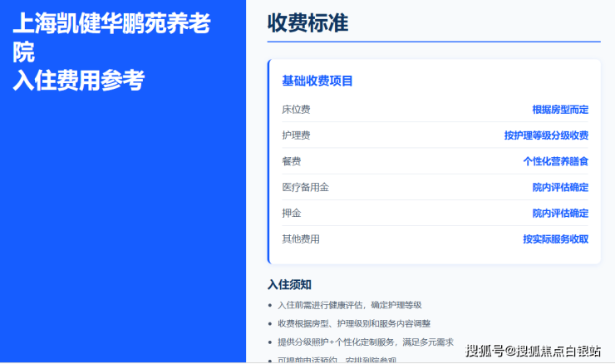
Task: Click 院内评估确定 in the 押金 row
Action: point(560,213)
